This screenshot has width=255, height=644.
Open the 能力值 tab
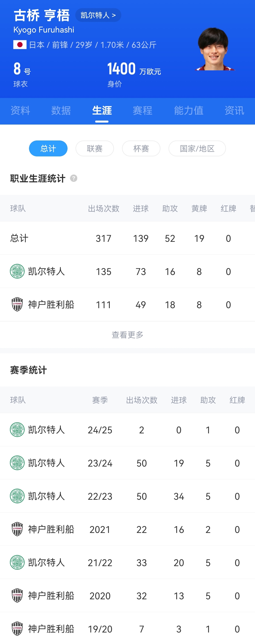pyautogui.click(x=189, y=110)
